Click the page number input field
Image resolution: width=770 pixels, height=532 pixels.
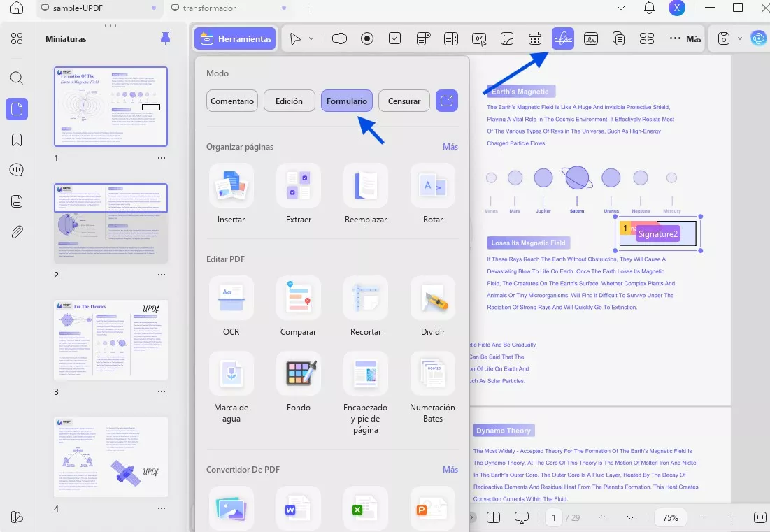554,517
